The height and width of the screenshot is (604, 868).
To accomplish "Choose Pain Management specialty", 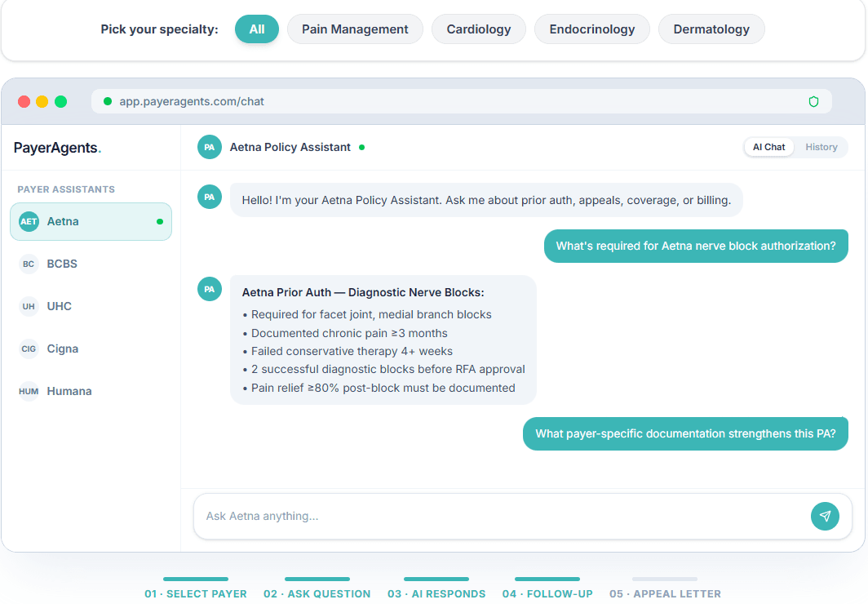I will (355, 29).
